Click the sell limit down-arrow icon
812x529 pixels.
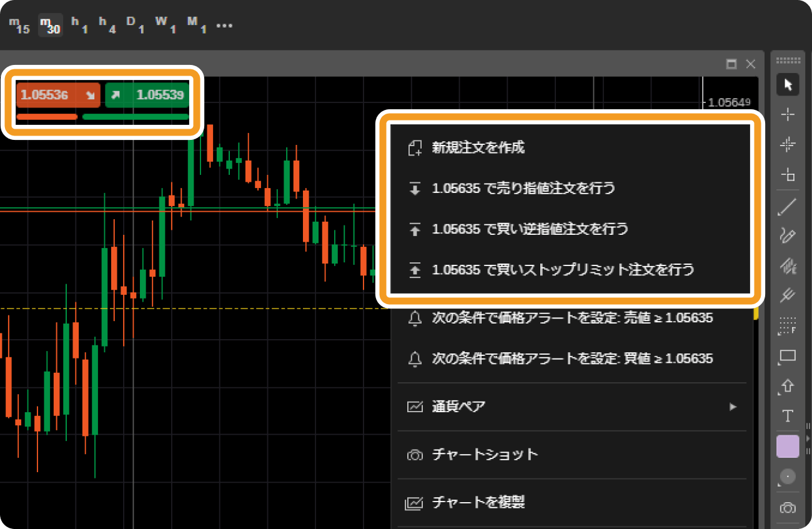coord(415,188)
